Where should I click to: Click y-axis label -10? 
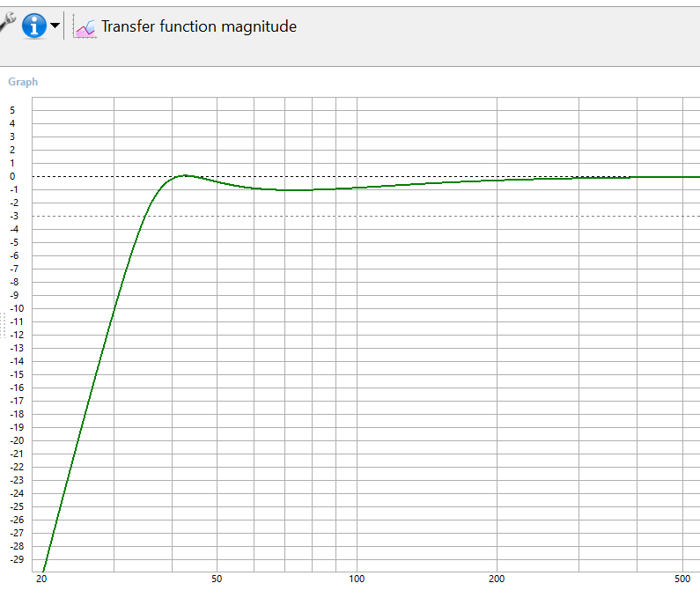pos(17,308)
